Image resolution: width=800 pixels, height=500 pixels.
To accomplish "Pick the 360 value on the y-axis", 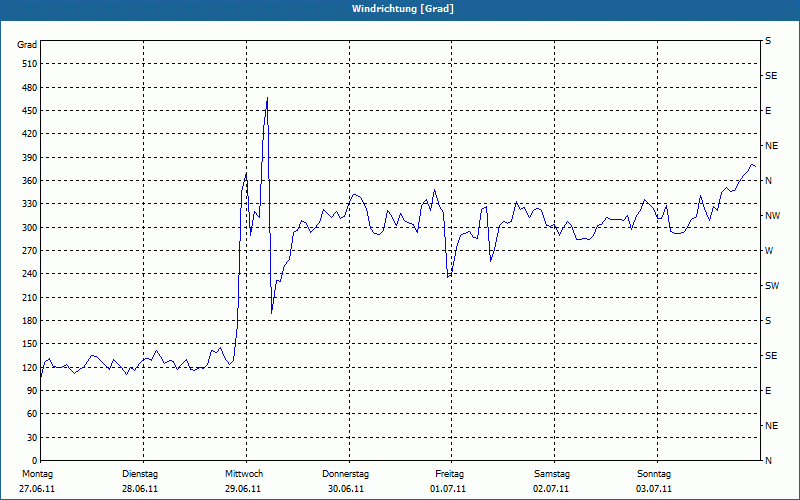I will (30, 181).
